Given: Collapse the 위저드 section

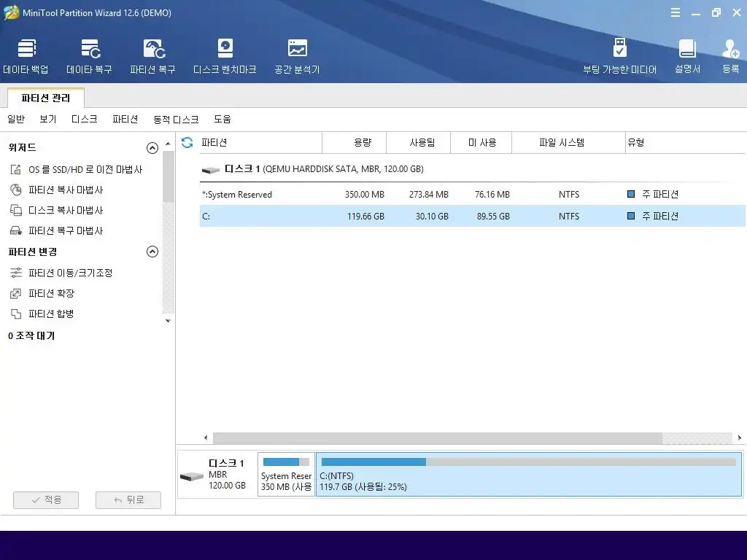Looking at the screenshot, I should [x=152, y=148].
